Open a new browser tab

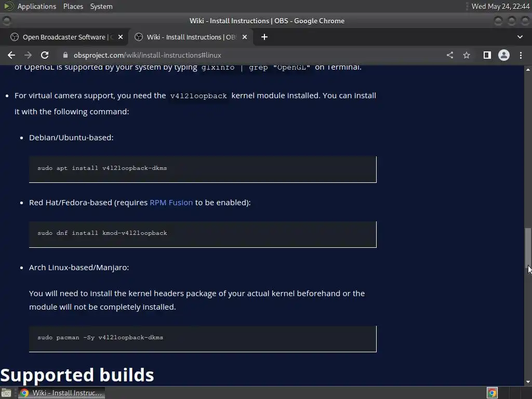(x=264, y=37)
